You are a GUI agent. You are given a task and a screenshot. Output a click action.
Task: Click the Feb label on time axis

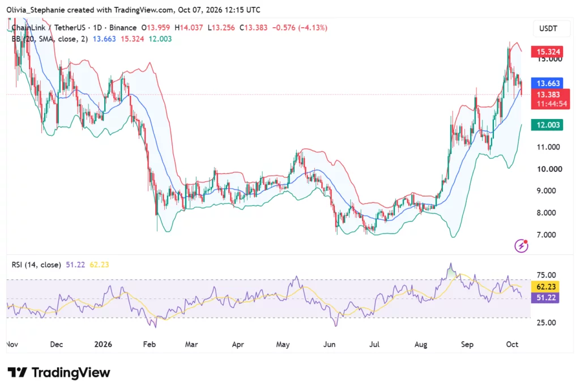click(149, 344)
